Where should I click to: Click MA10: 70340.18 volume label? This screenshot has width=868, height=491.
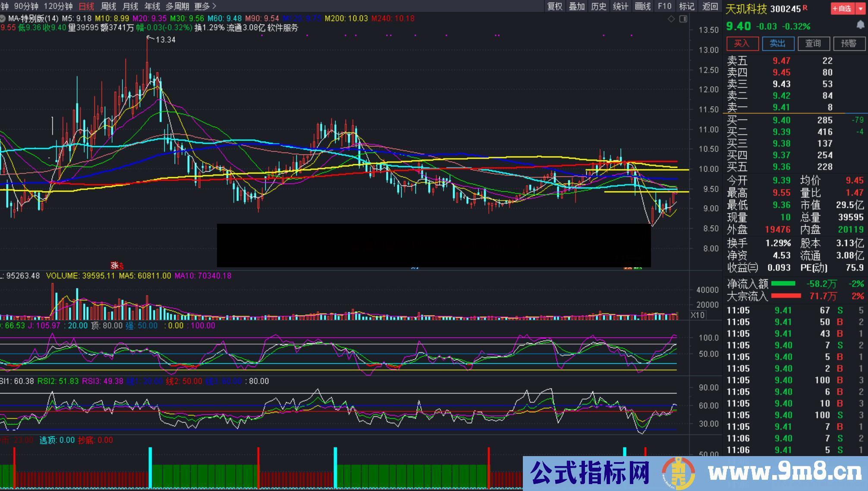[x=203, y=275]
